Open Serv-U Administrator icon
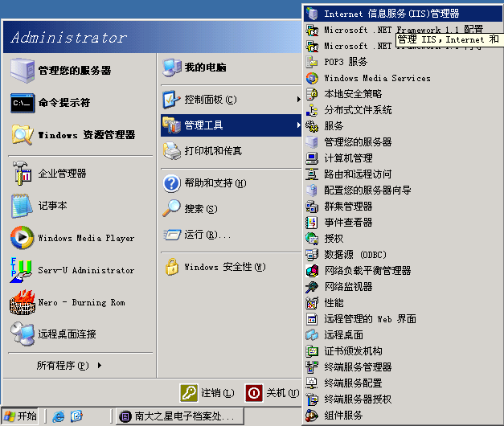Screen dimensions: 504x426 click(x=22, y=270)
